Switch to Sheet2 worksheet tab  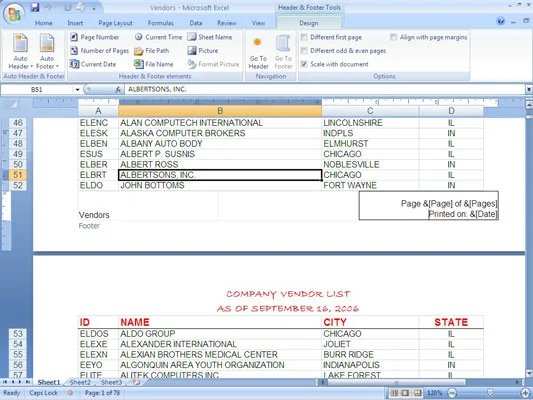[x=80, y=382]
